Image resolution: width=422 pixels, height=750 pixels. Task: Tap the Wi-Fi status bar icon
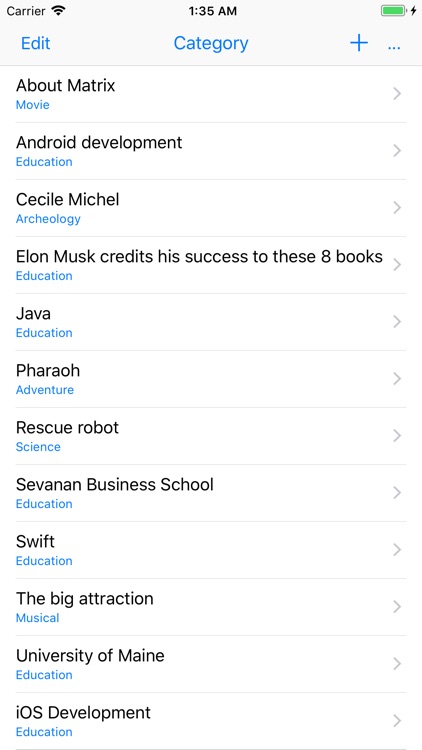pyautogui.click(x=59, y=11)
